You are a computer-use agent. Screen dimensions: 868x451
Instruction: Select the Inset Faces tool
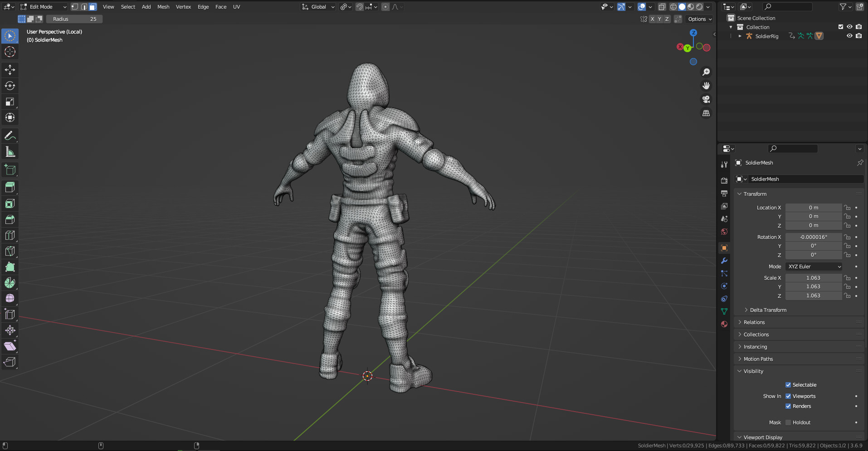[10, 204]
